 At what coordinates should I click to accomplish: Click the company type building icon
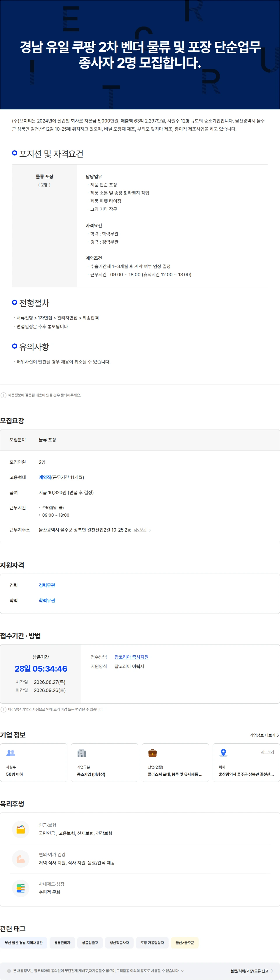pyautogui.click(x=81, y=752)
